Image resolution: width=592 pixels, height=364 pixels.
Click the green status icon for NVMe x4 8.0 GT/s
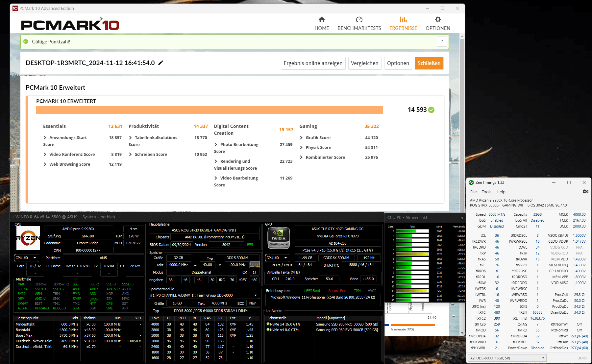268,330
